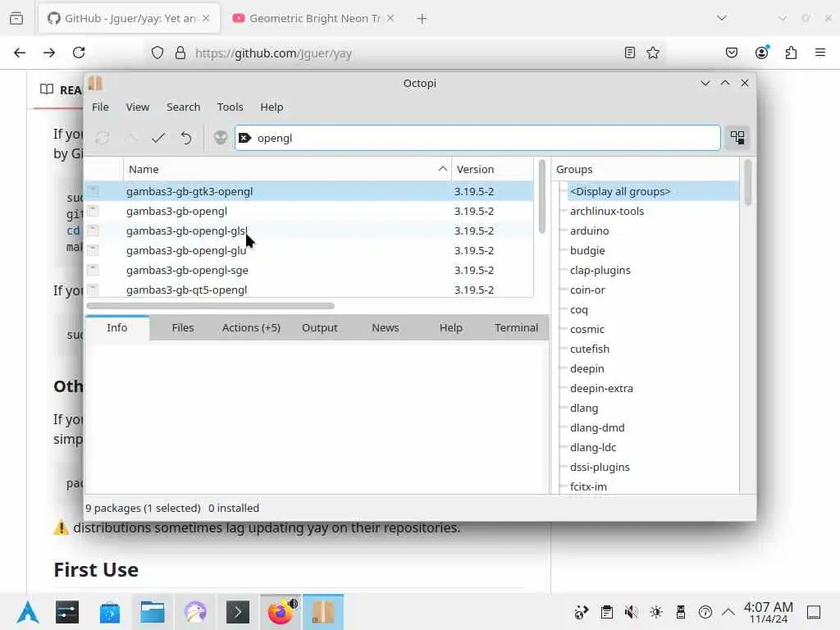Switch to the Terminal tab
The image size is (840, 630).
pyautogui.click(x=516, y=327)
